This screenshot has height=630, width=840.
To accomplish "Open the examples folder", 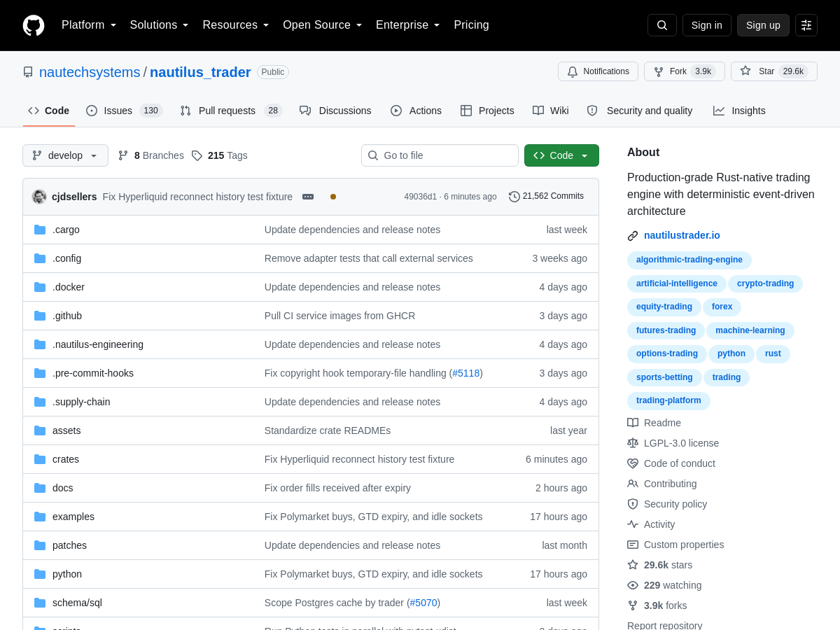I will click(x=73, y=517).
